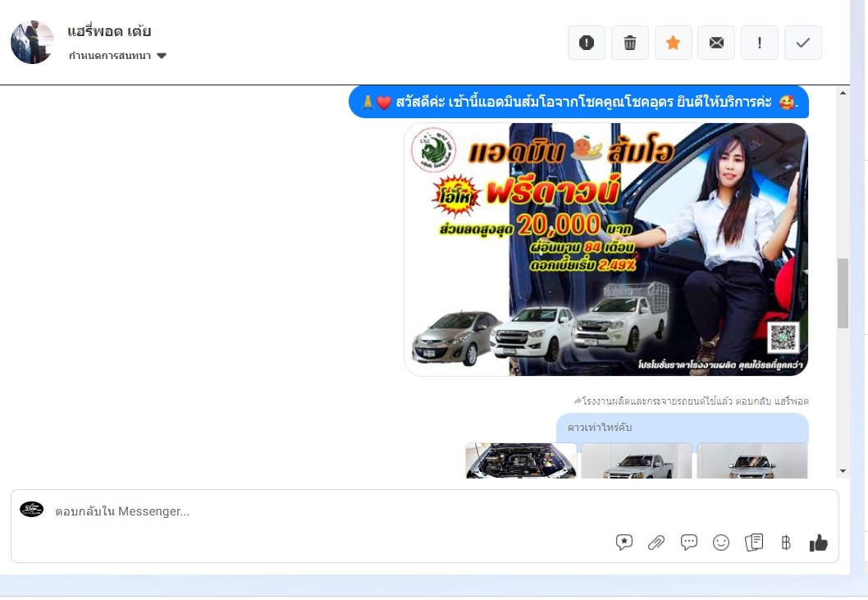Flag as priority with the exclamation mark button
Viewport: 868px width, 600px height.
[x=760, y=43]
